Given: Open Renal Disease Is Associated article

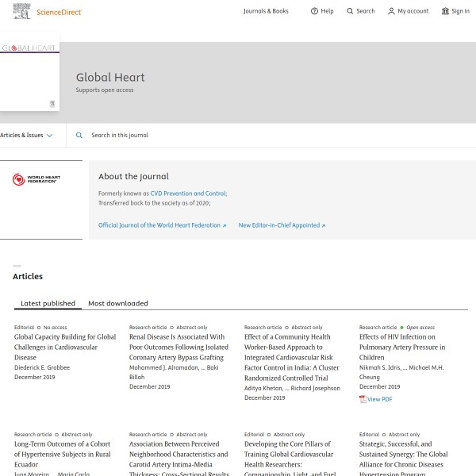Looking at the screenshot, I should [x=178, y=347].
